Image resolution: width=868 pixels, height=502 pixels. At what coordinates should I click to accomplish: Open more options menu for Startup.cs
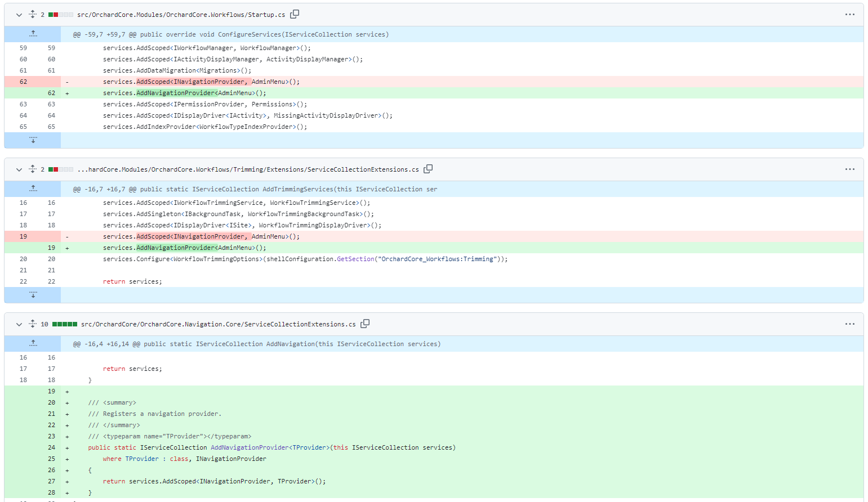coord(849,15)
